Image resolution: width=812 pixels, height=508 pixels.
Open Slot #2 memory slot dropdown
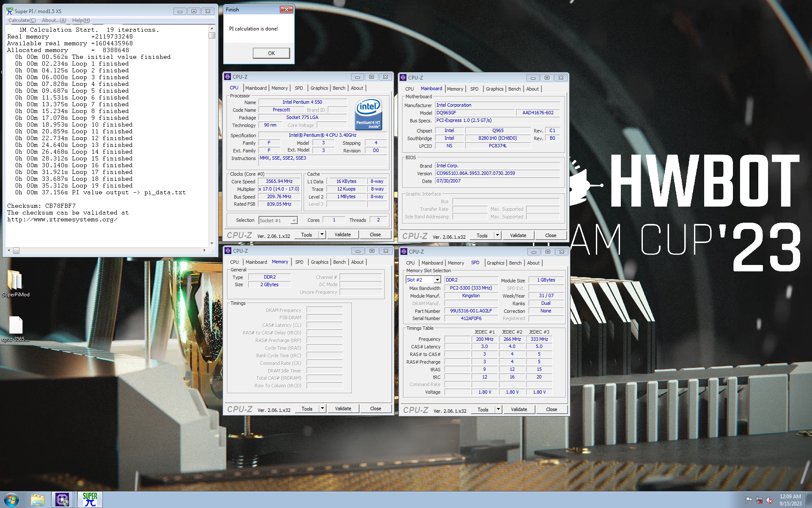tap(437, 280)
